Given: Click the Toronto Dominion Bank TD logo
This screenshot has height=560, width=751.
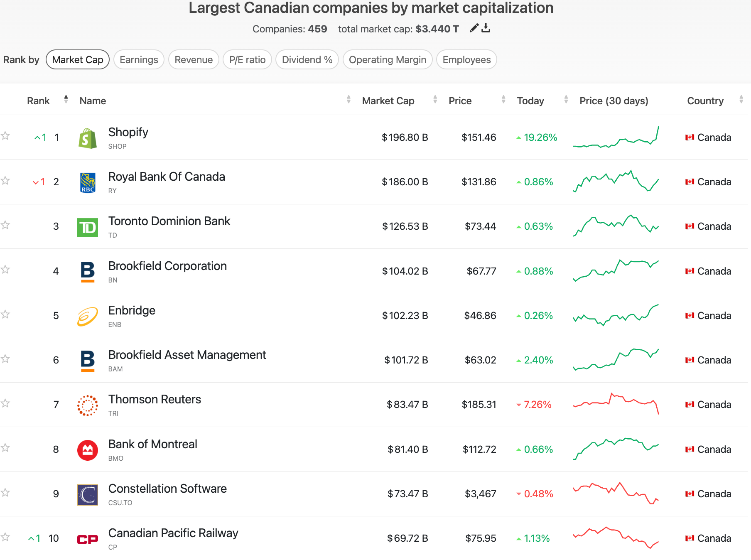Looking at the screenshot, I should pyautogui.click(x=88, y=228).
